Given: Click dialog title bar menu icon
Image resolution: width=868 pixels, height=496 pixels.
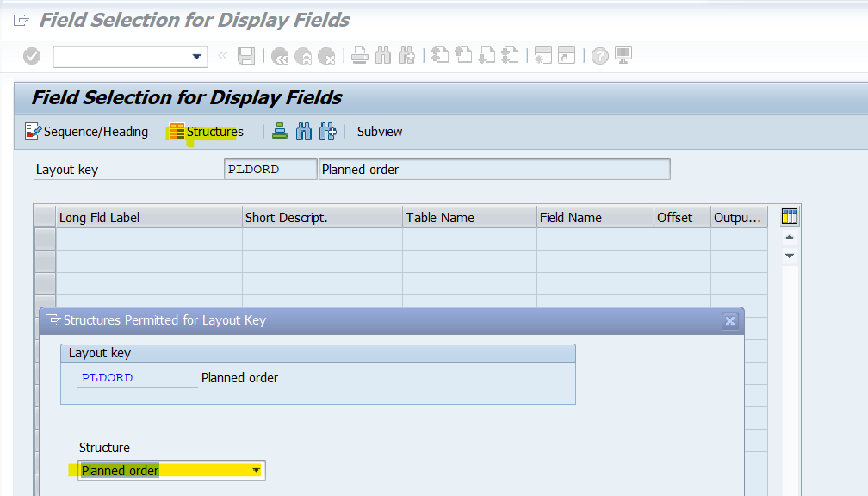Looking at the screenshot, I should [x=53, y=320].
